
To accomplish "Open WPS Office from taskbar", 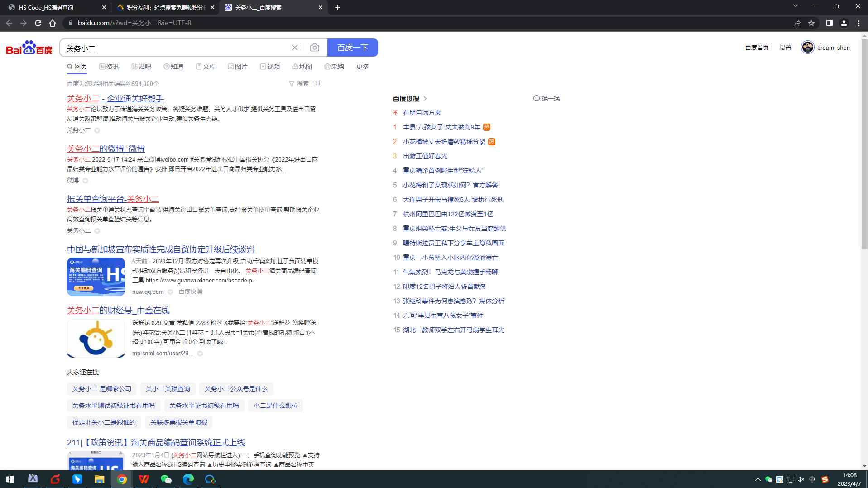I will (144, 479).
